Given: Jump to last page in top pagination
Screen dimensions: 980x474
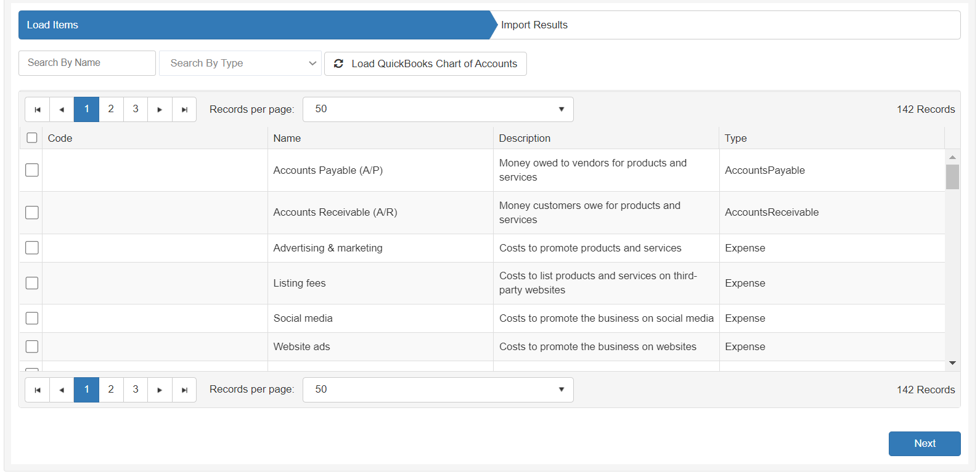Looking at the screenshot, I should tap(184, 110).
